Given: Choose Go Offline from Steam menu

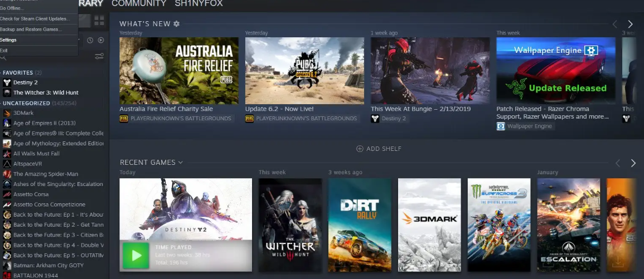Looking at the screenshot, I should (x=12, y=8).
